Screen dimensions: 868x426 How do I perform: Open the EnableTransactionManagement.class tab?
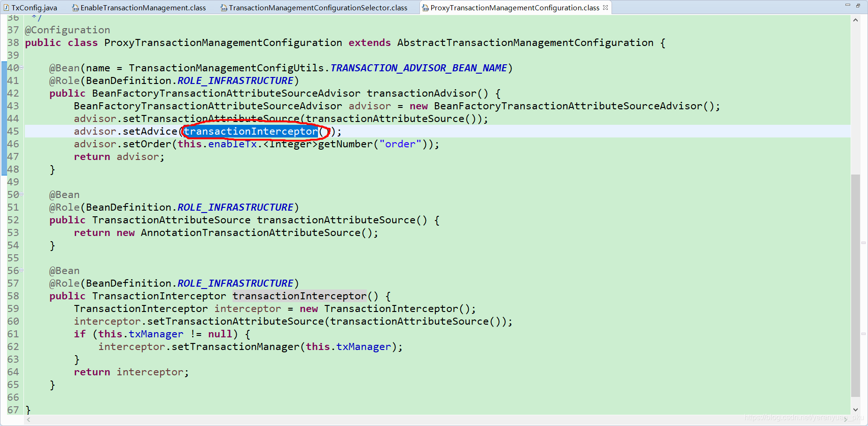(x=139, y=8)
